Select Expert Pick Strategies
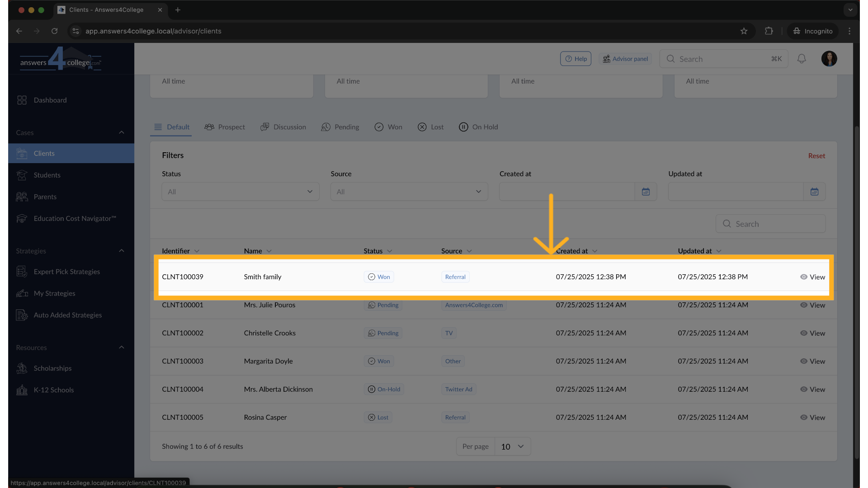The width and height of the screenshot is (868, 488). pos(66,272)
